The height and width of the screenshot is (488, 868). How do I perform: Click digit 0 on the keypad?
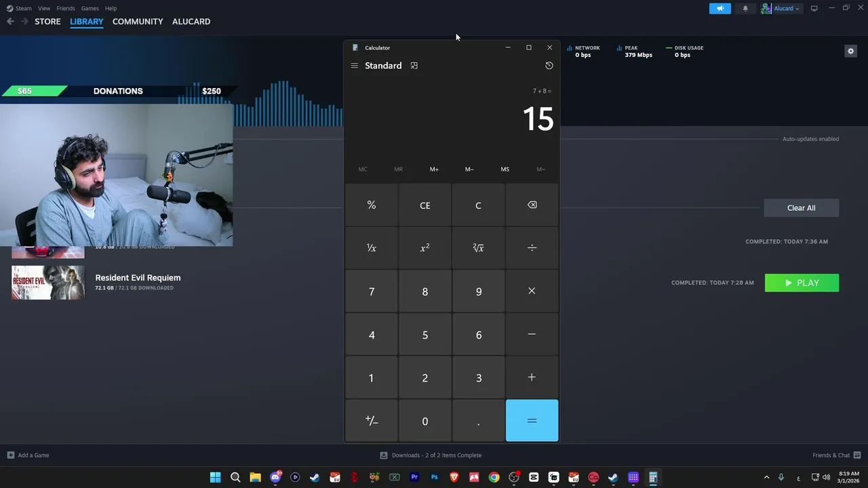pos(425,421)
